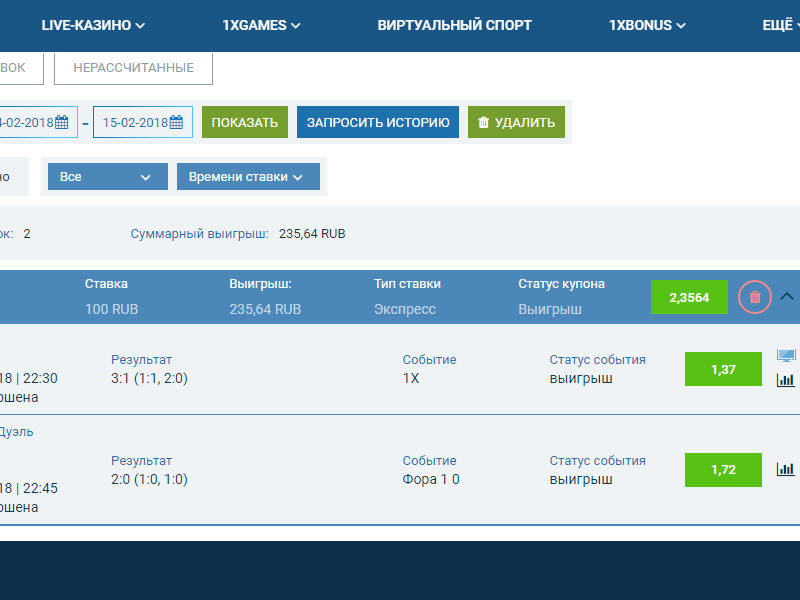Switch to the Нерассчитанные tab
This screenshot has height=600, width=800.
click(133, 68)
